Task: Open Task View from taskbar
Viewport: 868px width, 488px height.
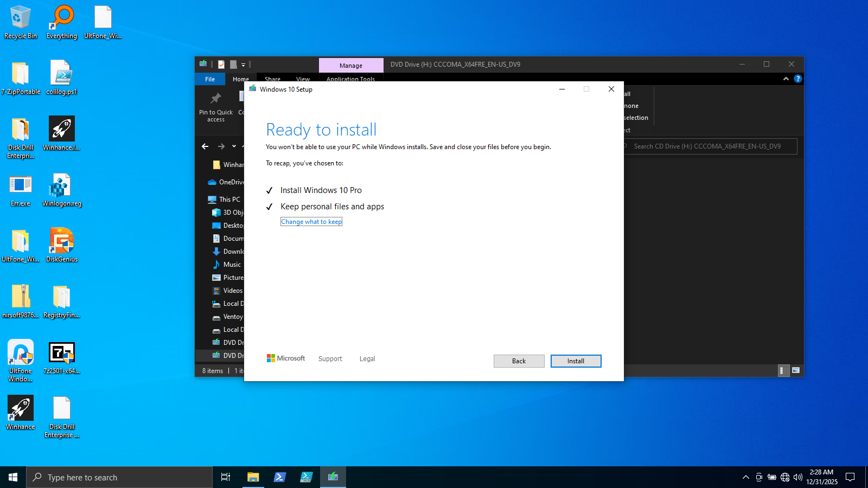Action: click(226, 477)
